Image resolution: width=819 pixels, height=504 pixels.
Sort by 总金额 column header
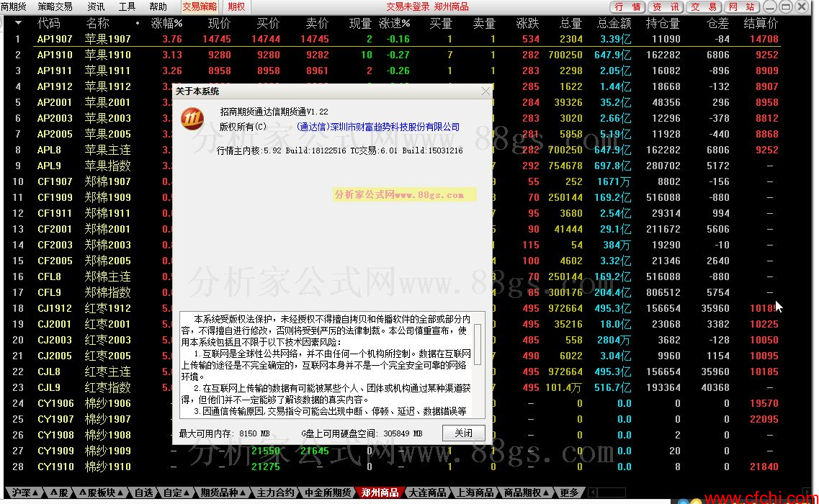click(x=614, y=24)
